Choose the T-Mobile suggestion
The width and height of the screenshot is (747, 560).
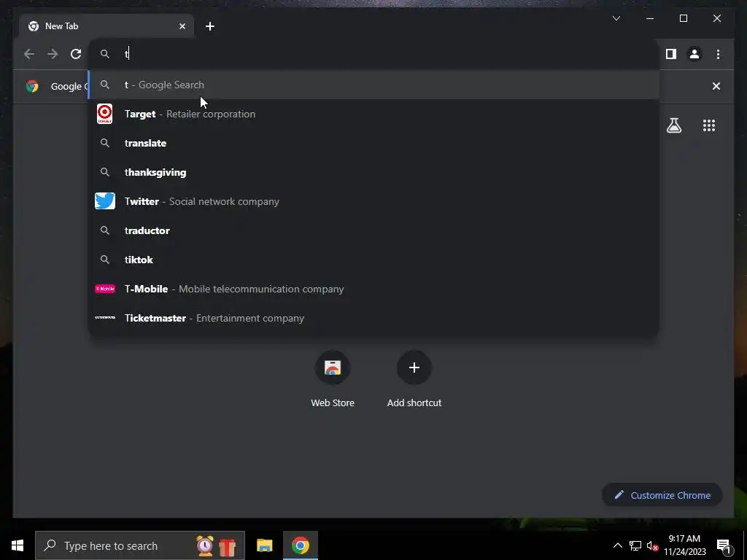(374, 289)
